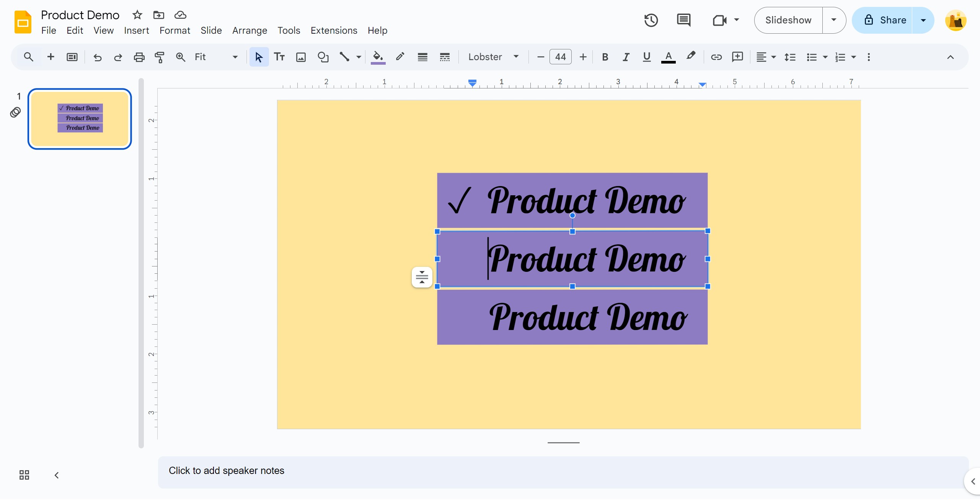The image size is (980, 500).
Task: Expand numbered list style options
Action: coord(854,57)
